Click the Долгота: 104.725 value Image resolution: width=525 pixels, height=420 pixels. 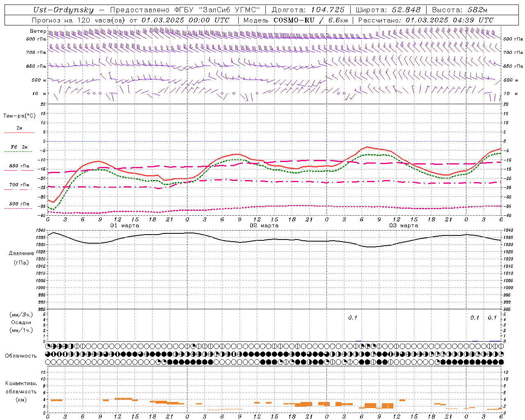(x=308, y=10)
